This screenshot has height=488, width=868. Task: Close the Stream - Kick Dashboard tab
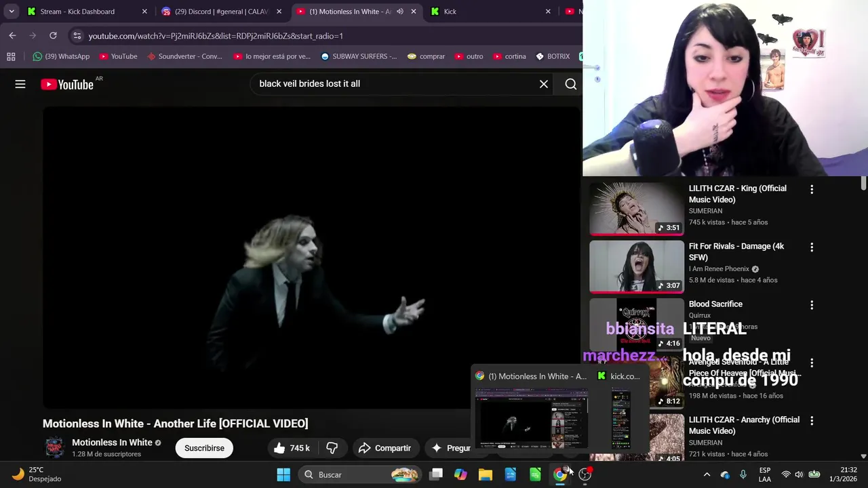(x=144, y=12)
